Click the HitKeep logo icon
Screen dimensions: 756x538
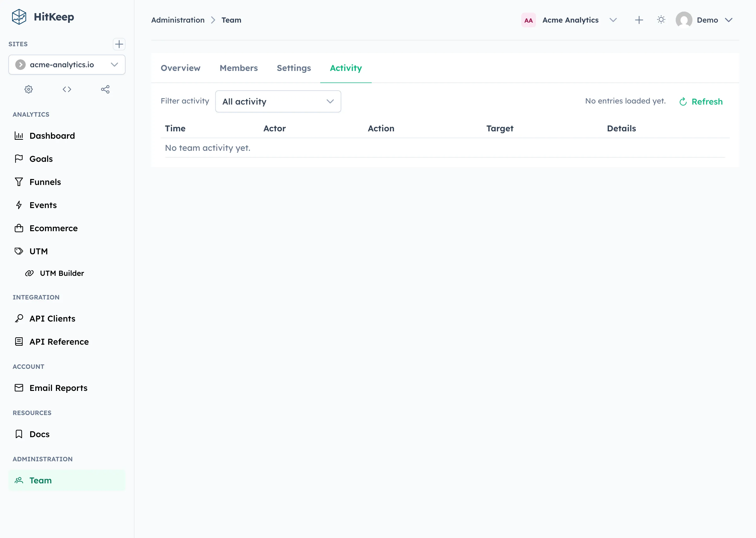pyautogui.click(x=19, y=17)
